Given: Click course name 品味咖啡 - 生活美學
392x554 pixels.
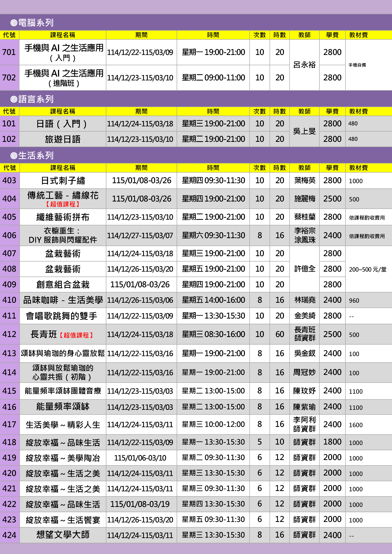Looking at the screenshot, I should [63, 300].
